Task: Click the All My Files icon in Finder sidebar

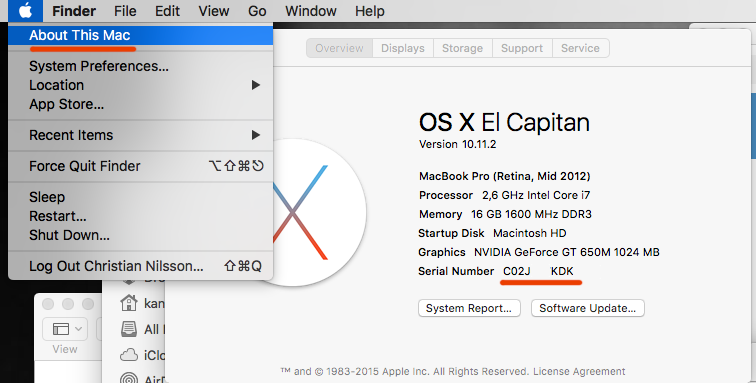Action: 129,329
